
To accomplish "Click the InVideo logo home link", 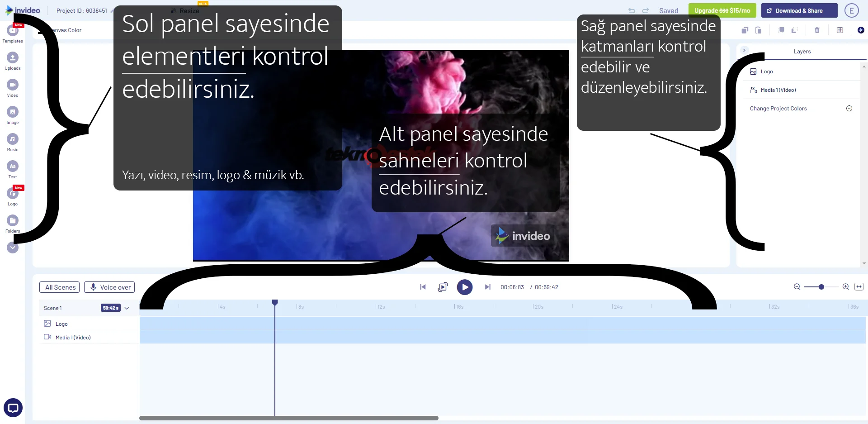I will click(x=23, y=10).
